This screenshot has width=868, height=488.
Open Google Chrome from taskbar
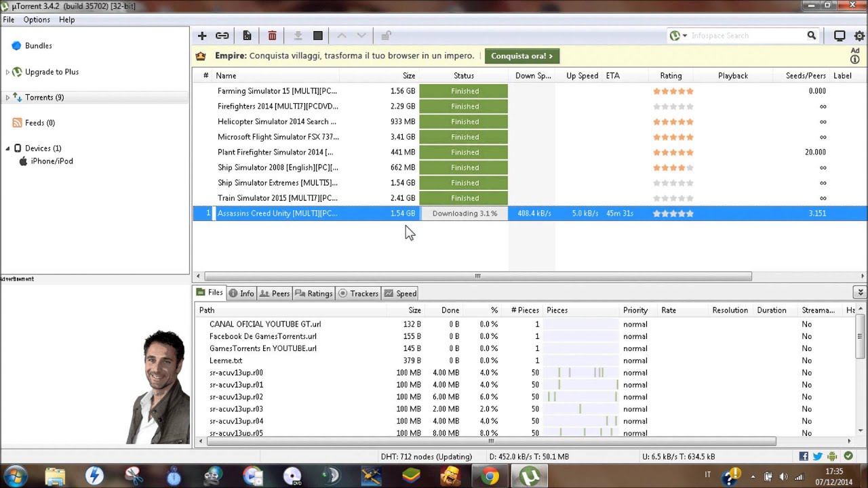coord(490,476)
